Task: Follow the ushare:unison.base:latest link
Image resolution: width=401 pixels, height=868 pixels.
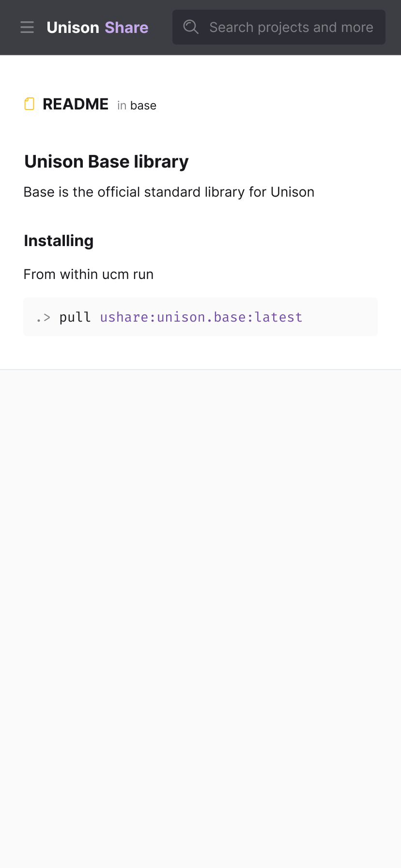Action: point(201,317)
